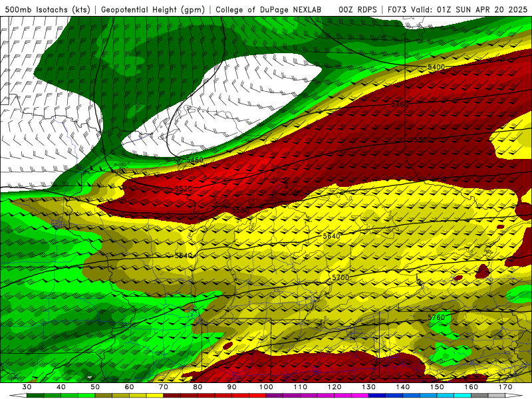Click the 150 value on the color scale

437,387
